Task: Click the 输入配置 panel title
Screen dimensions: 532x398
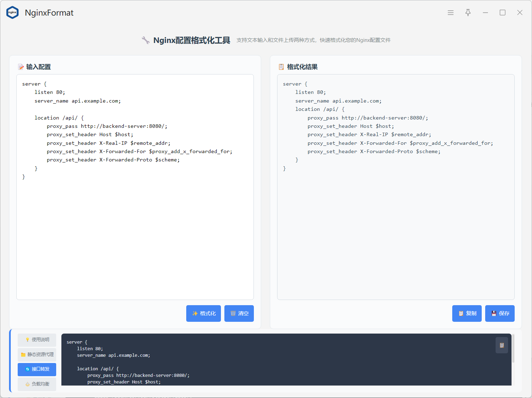Action: click(38, 67)
